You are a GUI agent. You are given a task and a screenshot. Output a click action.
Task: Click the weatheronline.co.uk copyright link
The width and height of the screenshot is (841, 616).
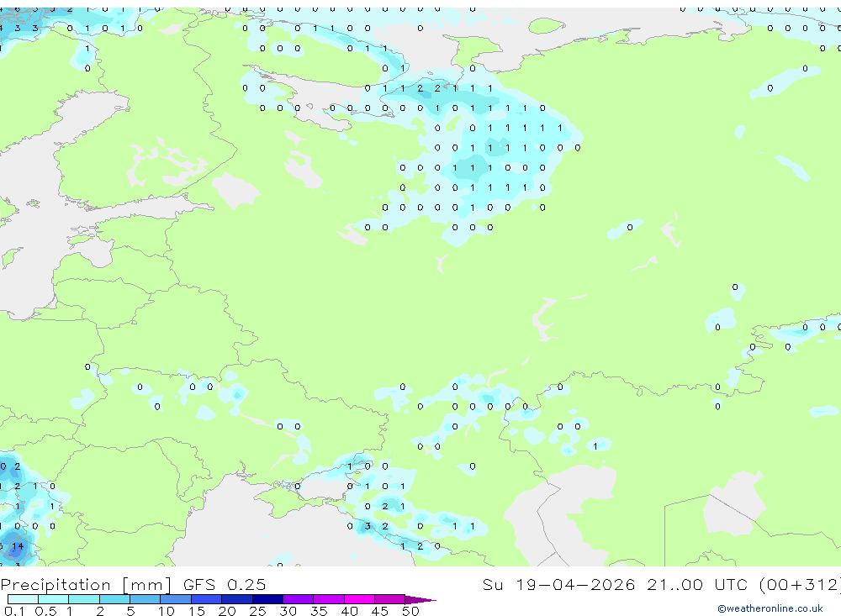click(x=770, y=608)
